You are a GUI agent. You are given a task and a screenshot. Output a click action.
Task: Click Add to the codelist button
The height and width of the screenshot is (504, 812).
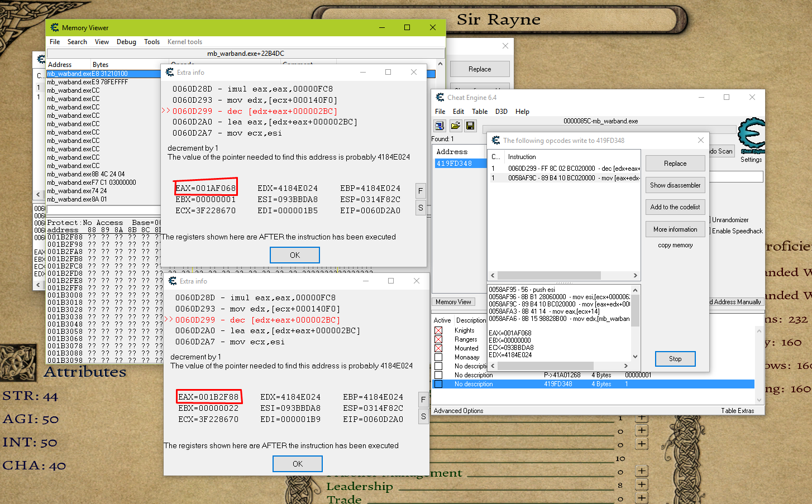tap(675, 207)
